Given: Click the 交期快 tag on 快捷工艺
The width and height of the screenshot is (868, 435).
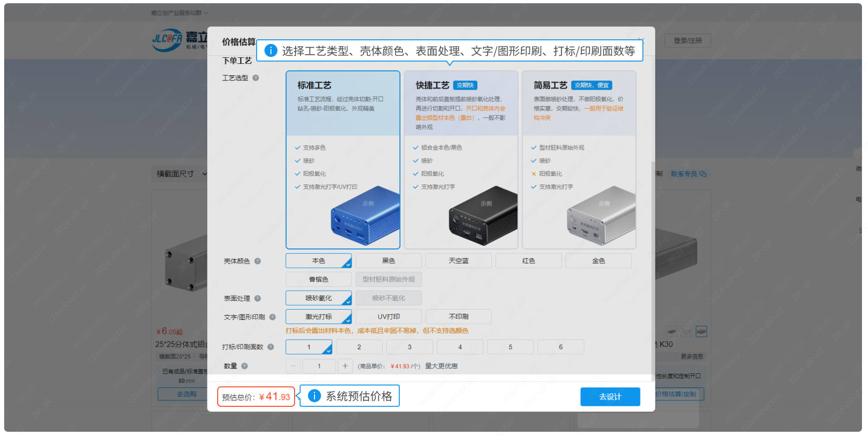Looking at the screenshot, I should (x=465, y=85).
